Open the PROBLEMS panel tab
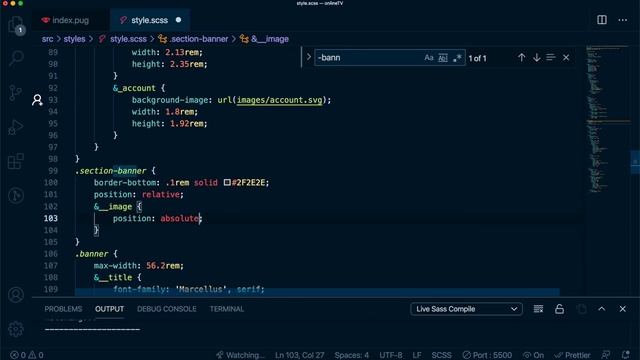The width and height of the screenshot is (640, 360). pos(63,309)
